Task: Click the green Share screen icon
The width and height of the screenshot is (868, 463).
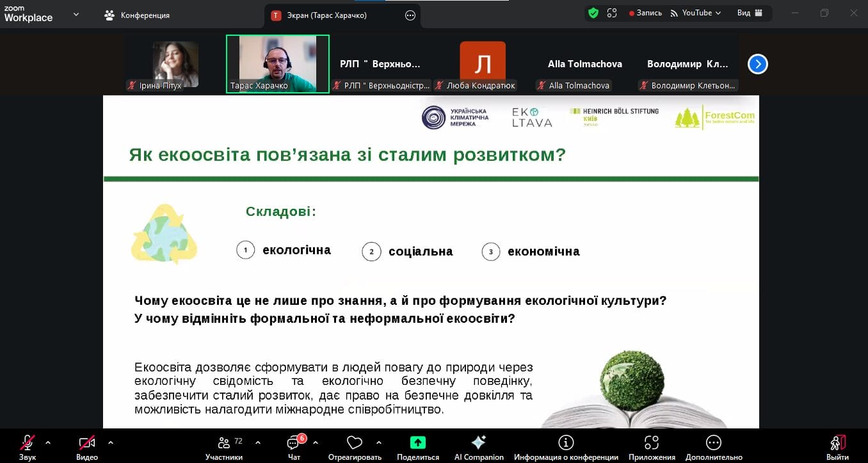Action: point(418,443)
